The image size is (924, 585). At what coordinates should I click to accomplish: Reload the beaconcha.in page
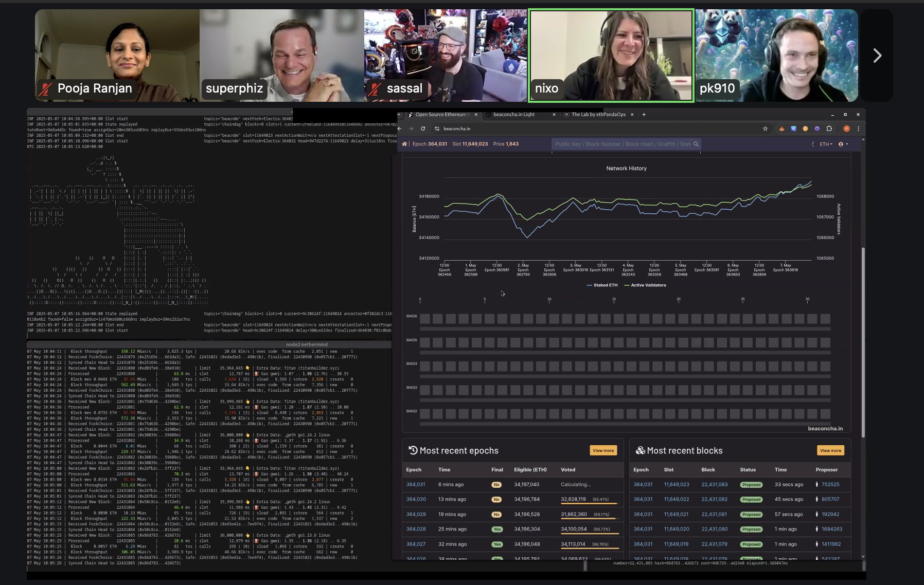coord(423,129)
